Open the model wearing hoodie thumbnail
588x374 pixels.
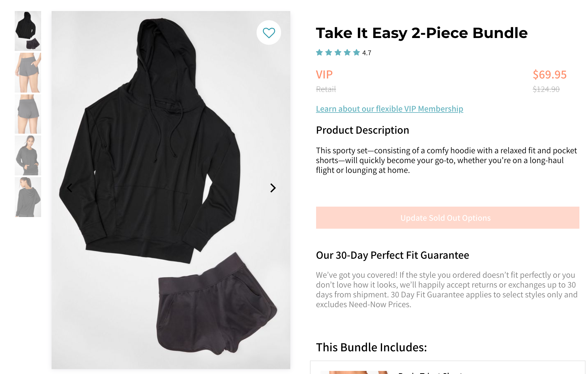tap(28, 155)
